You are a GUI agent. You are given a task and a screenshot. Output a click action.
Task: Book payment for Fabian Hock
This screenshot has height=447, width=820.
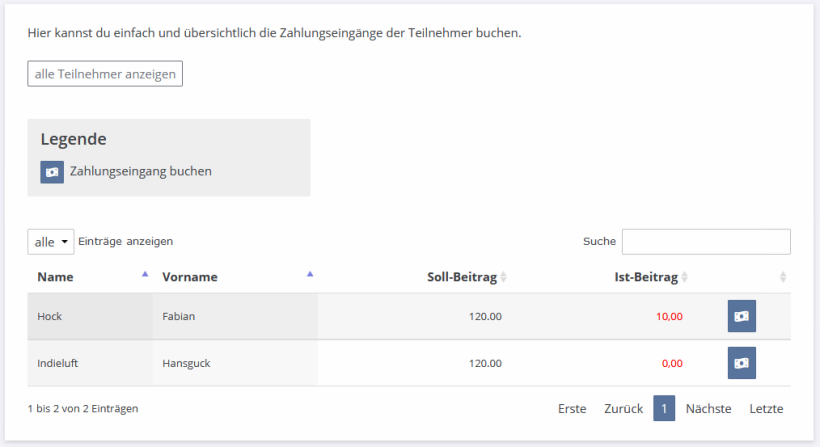click(x=742, y=316)
